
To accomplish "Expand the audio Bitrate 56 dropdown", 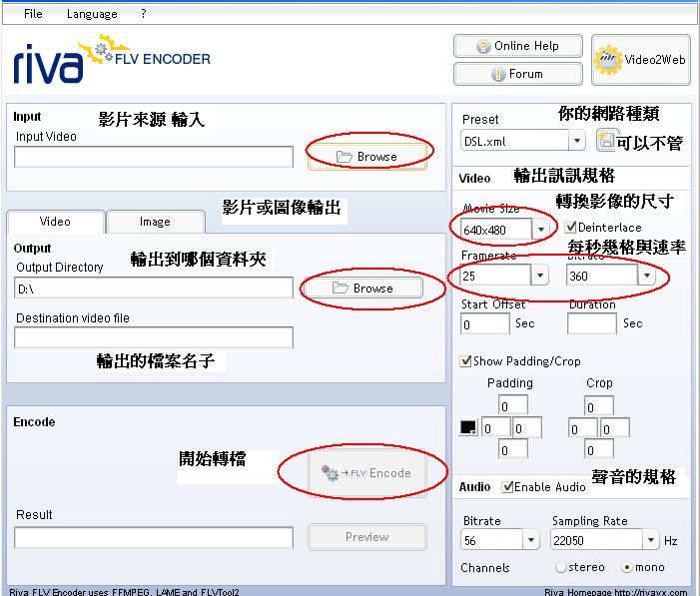I will [531, 540].
